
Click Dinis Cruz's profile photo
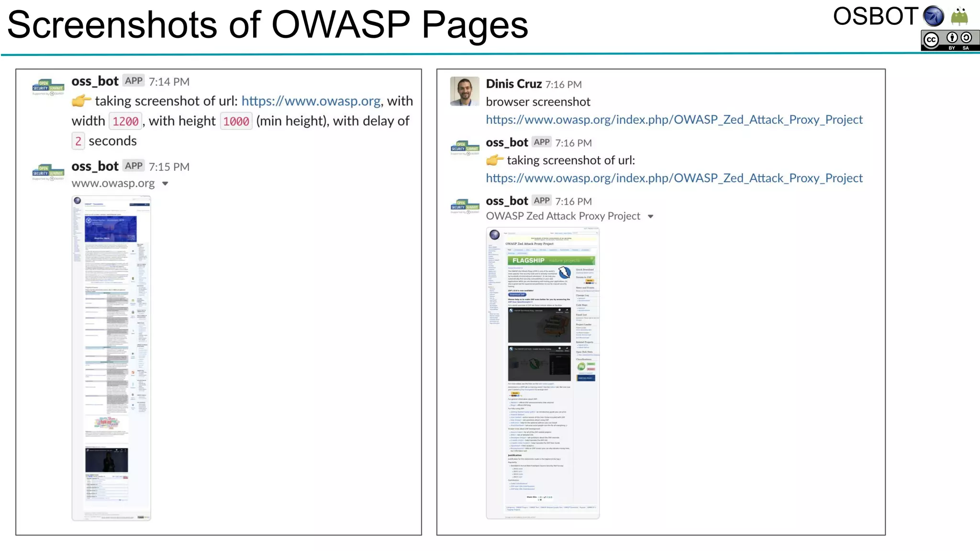[464, 91]
